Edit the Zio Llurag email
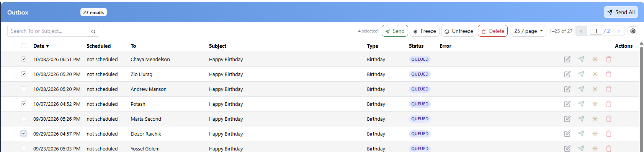 pos(567,74)
